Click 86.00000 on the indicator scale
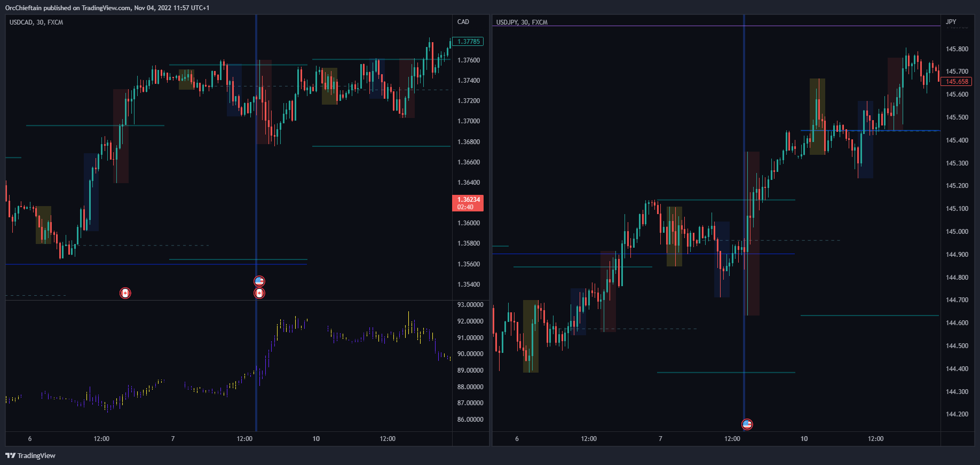 pyautogui.click(x=470, y=420)
